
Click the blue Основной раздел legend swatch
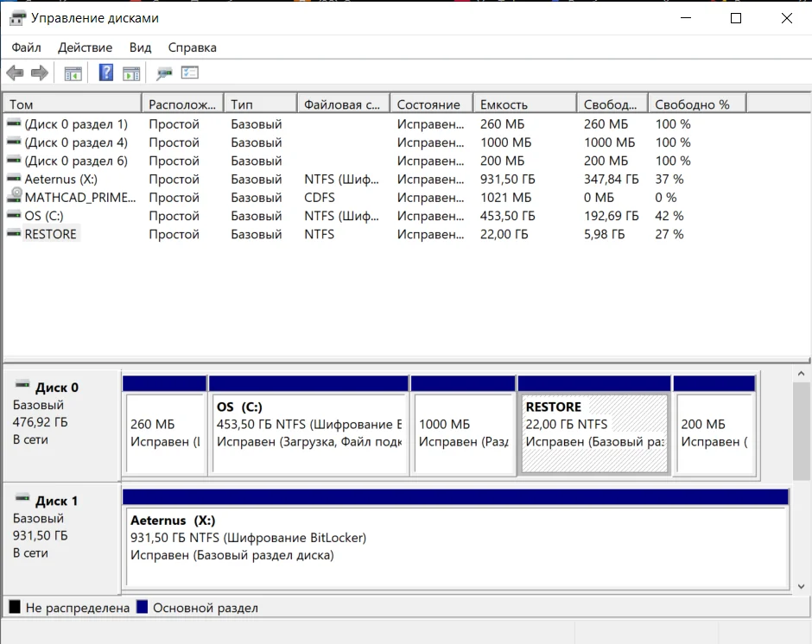[143, 608]
